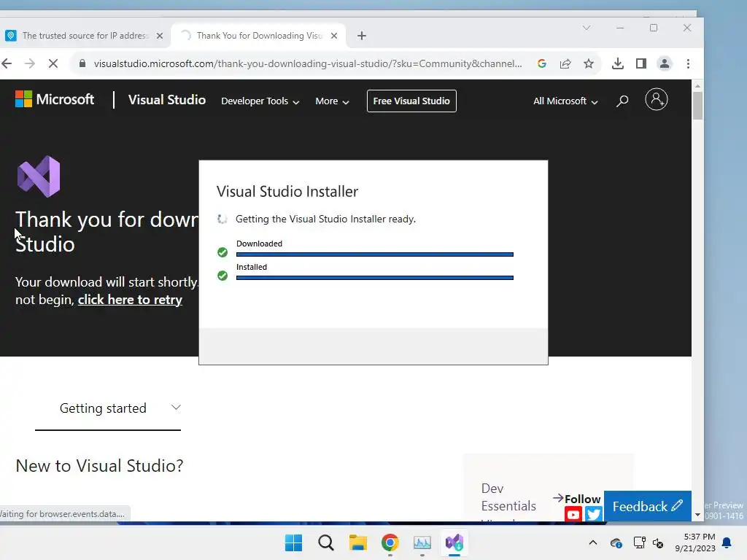Click Google icon in address bar

542,63
